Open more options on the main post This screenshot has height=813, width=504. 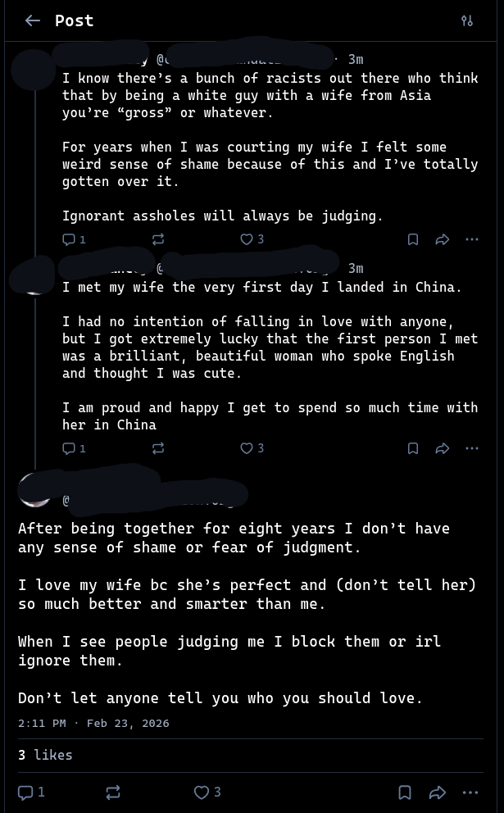tap(470, 793)
